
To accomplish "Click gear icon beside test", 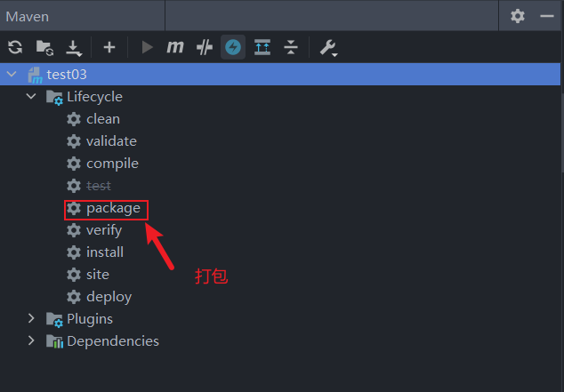I will pos(74,186).
